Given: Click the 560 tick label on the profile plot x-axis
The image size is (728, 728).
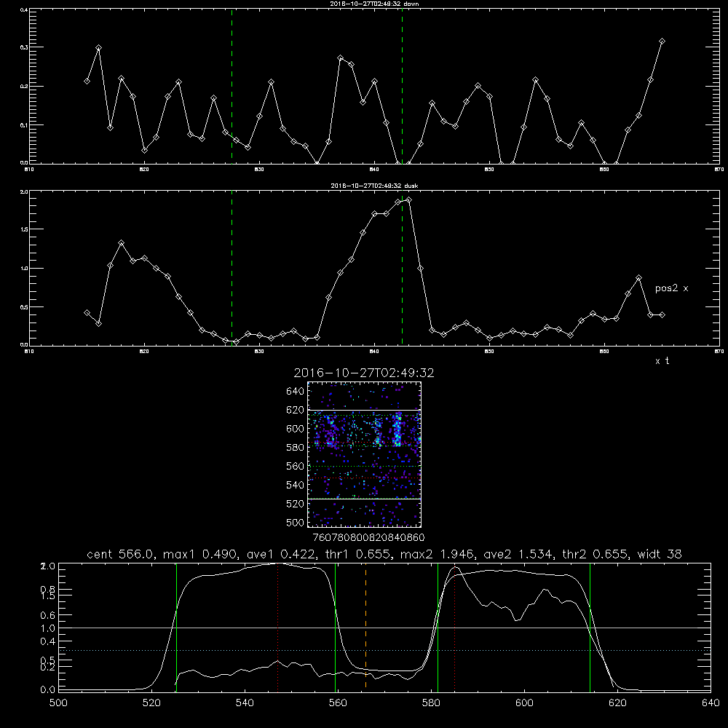Looking at the screenshot, I should click(338, 703).
